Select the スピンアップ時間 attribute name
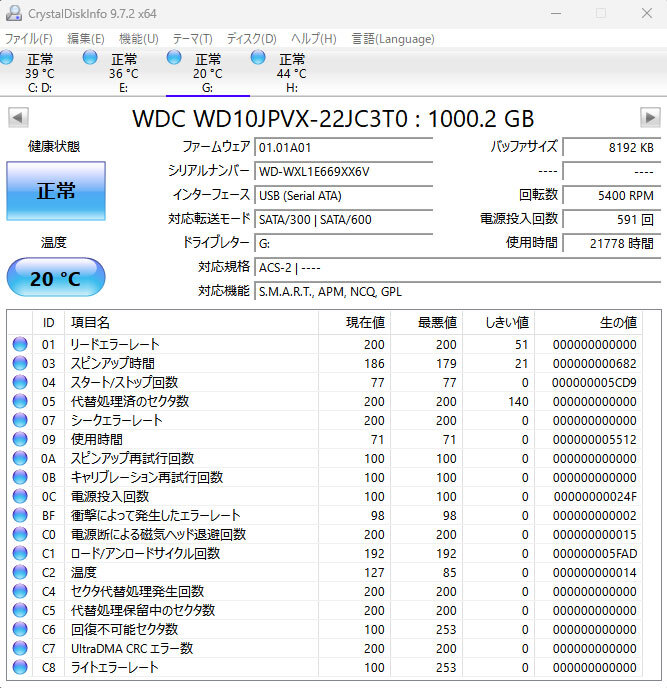The height and width of the screenshot is (688, 667). tap(113, 363)
